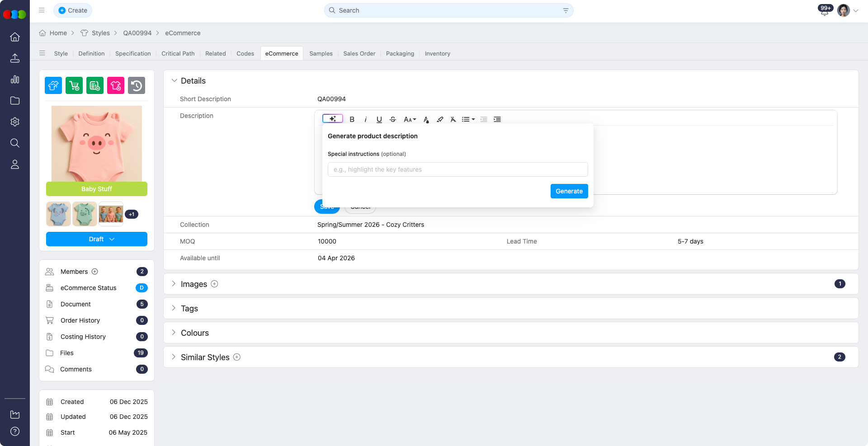Apply bold formatting in the editor
This screenshot has width=868, height=446.
point(352,119)
